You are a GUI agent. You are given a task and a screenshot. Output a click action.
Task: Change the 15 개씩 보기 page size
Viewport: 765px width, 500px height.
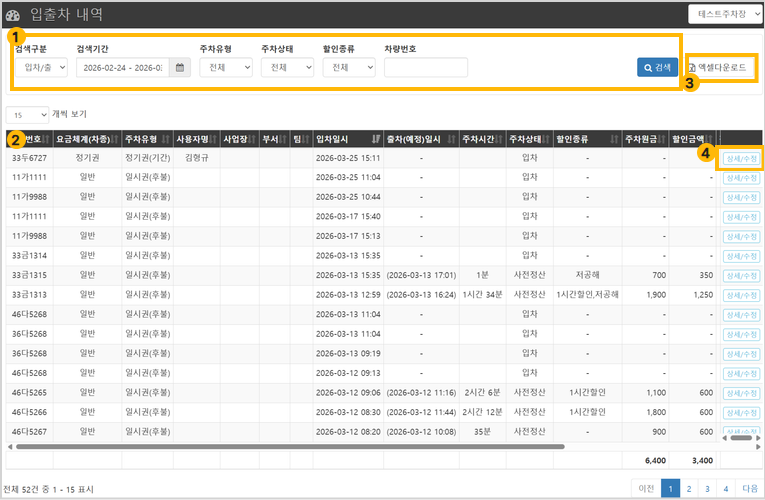27,115
